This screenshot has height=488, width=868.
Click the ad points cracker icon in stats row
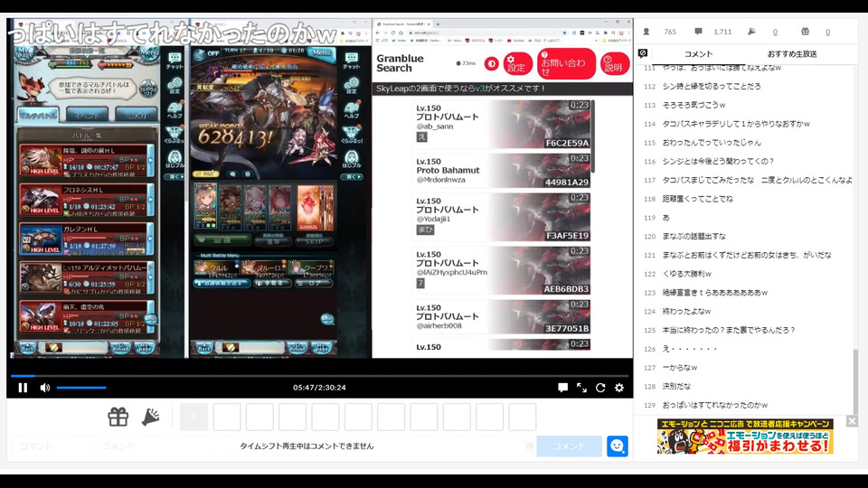[x=751, y=32]
